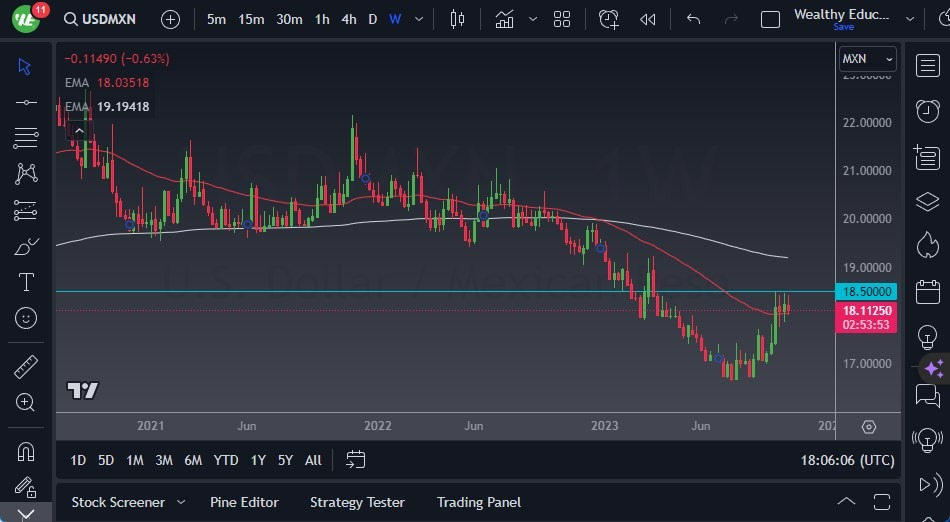This screenshot has height=522, width=950.
Task: Select the ruler measure tool
Action: pyautogui.click(x=25, y=366)
